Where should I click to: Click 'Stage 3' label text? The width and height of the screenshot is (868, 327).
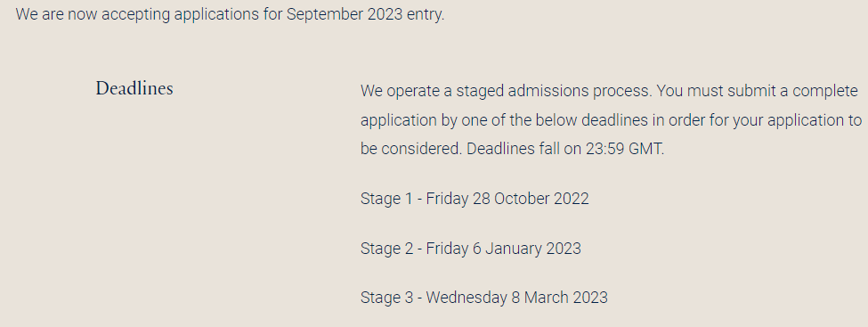pos(386,297)
